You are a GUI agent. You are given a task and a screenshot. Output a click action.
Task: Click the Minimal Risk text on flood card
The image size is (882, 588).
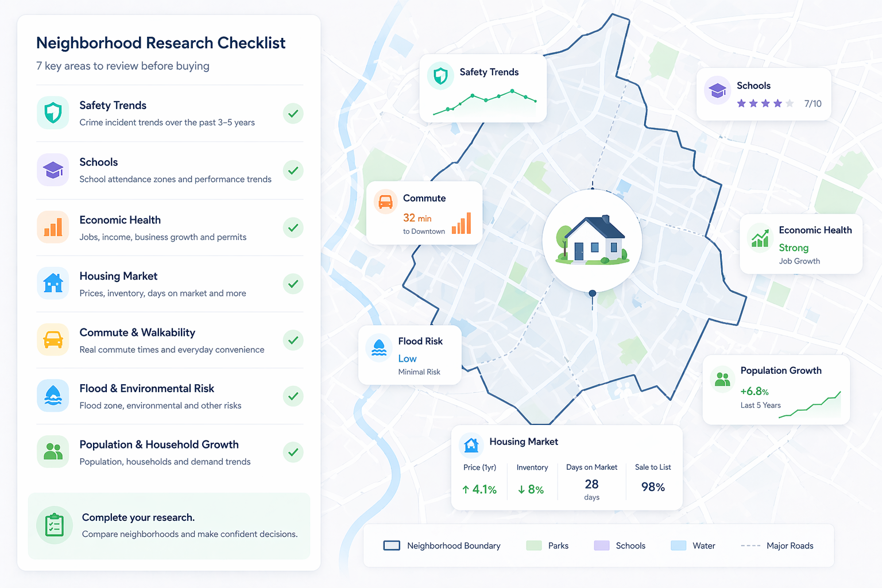pos(419,372)
